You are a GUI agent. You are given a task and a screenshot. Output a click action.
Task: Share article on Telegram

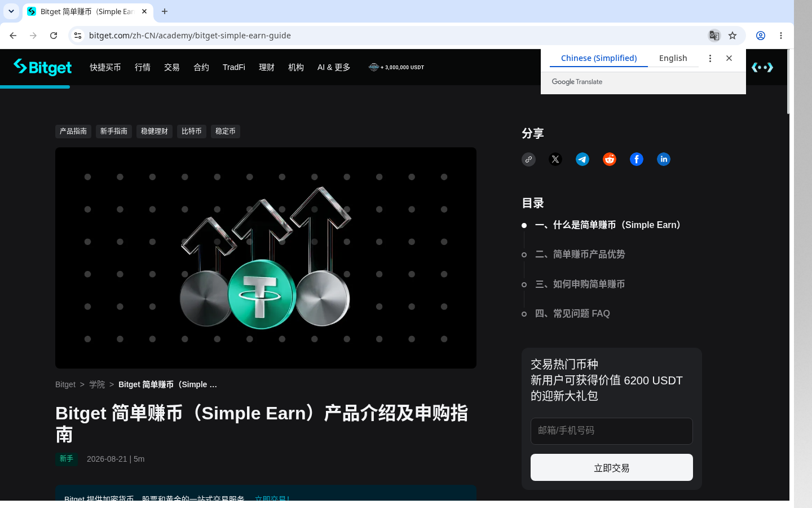pyautogui.click(x=582, y=159)
